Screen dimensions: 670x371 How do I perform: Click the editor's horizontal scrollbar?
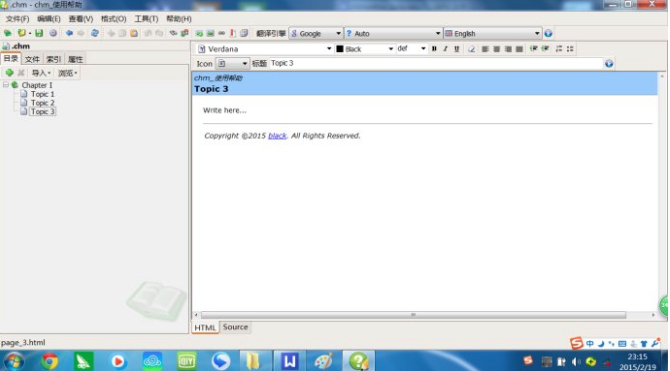pos(413,315)
